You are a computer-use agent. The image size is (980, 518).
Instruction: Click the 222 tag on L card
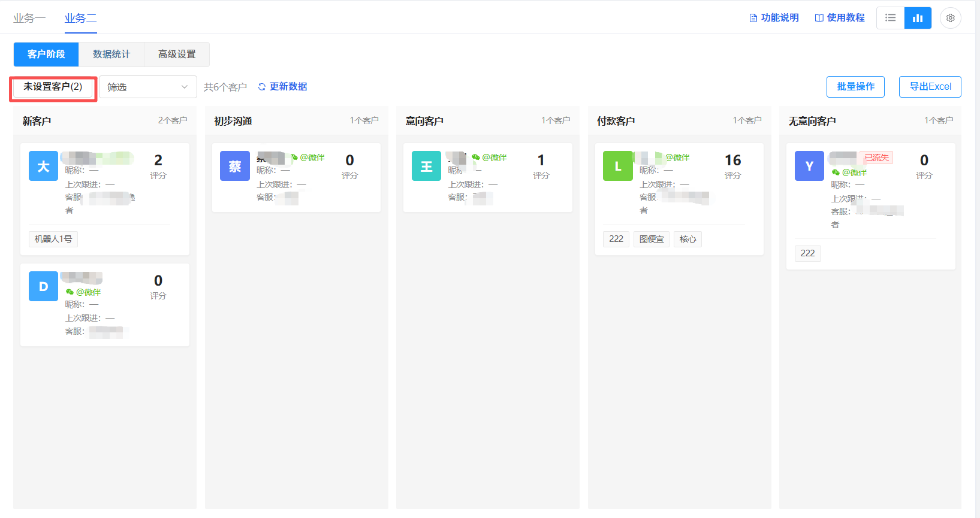coord(616,239)
